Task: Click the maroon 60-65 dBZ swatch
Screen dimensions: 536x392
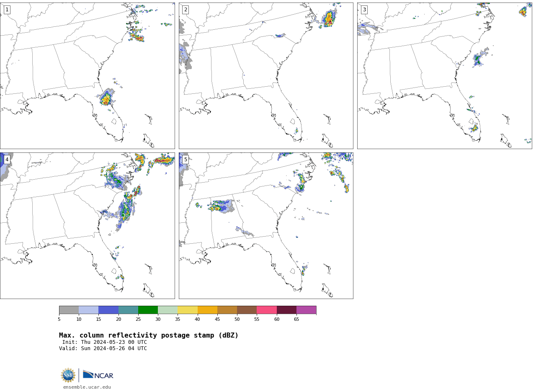Action: (x=286, y=310)
